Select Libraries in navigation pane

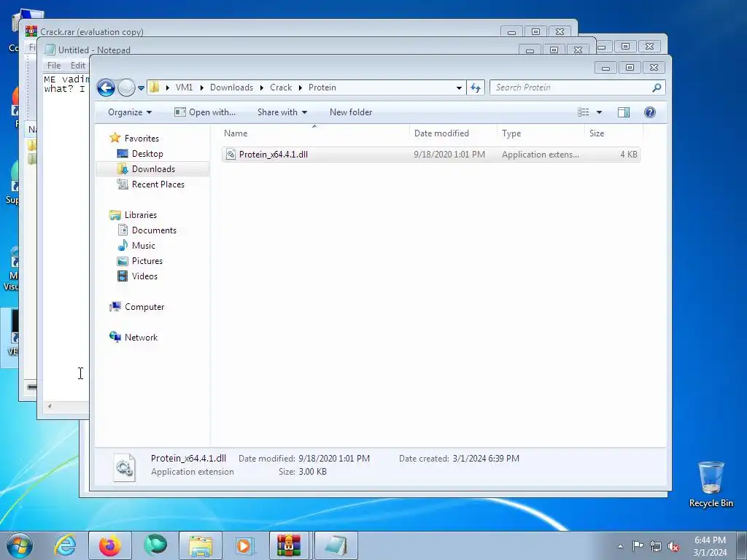click(x=141, y=215)
